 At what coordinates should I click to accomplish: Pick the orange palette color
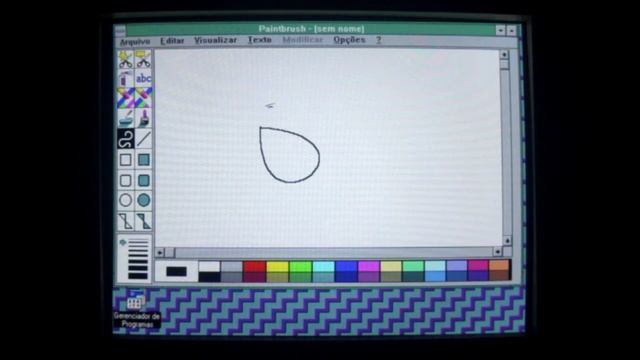[499, 265]
